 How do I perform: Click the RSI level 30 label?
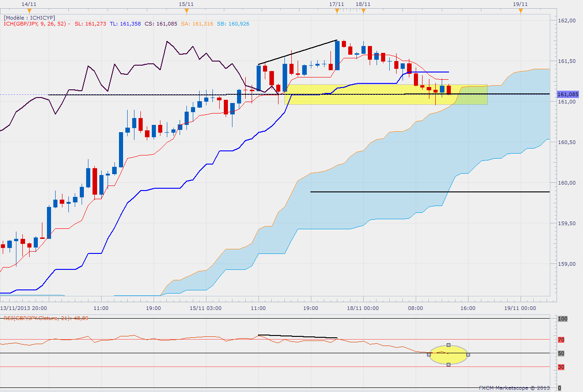click(x=561, y=367)
